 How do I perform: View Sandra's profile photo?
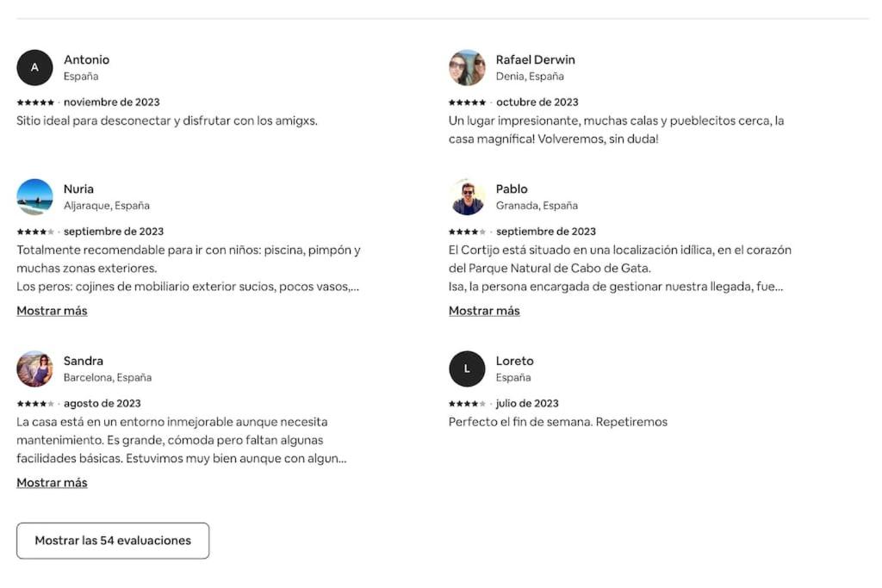pos(34,368)
